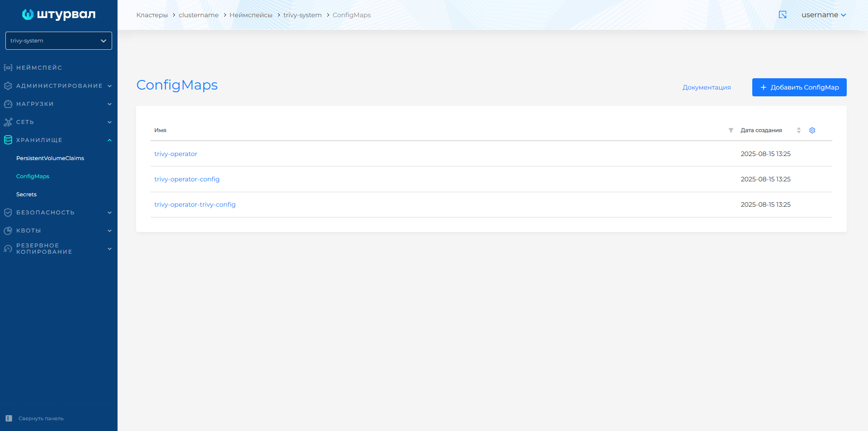Image resolution: width=868 pixels, height=431 pixels.
Task: Click the Сеть network icon
Action: click(8, 122)
